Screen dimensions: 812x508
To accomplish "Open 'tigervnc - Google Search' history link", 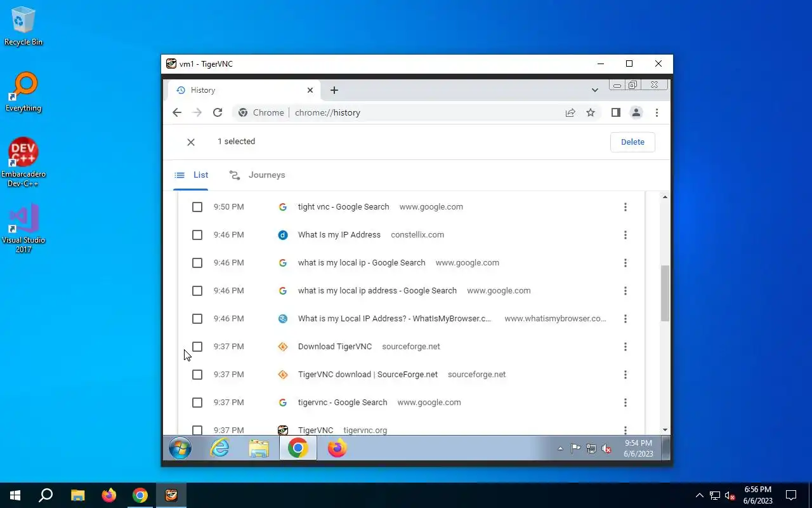I will tap(343, 403).
